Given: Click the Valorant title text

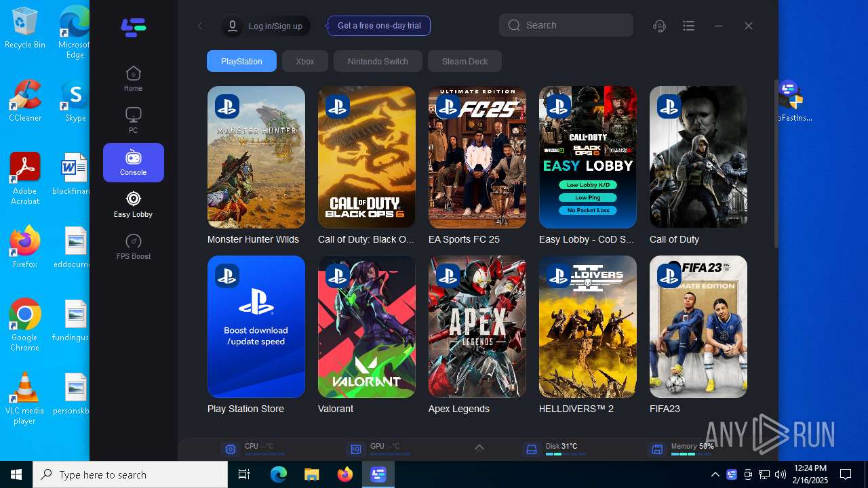Looking at the screenshot, I should point(336,409).
